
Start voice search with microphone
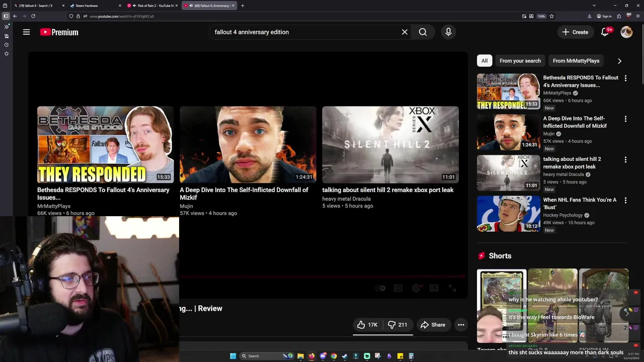tap(448, 32)
